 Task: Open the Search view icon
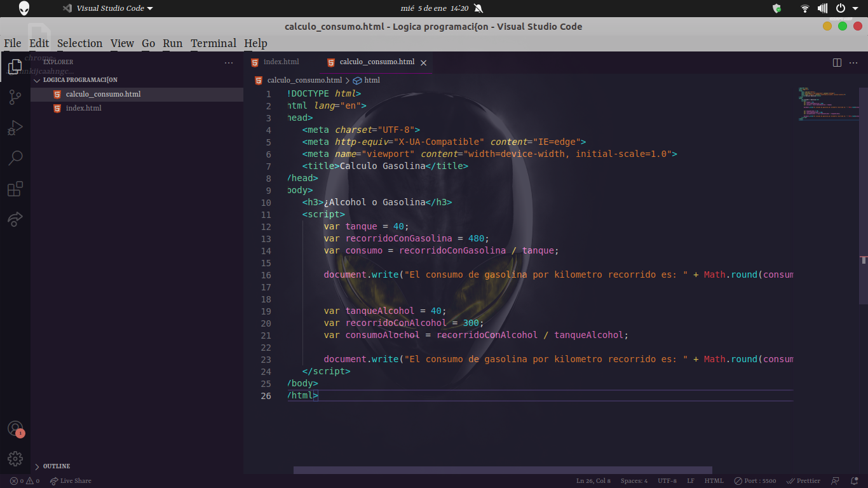tap(15, 158)
